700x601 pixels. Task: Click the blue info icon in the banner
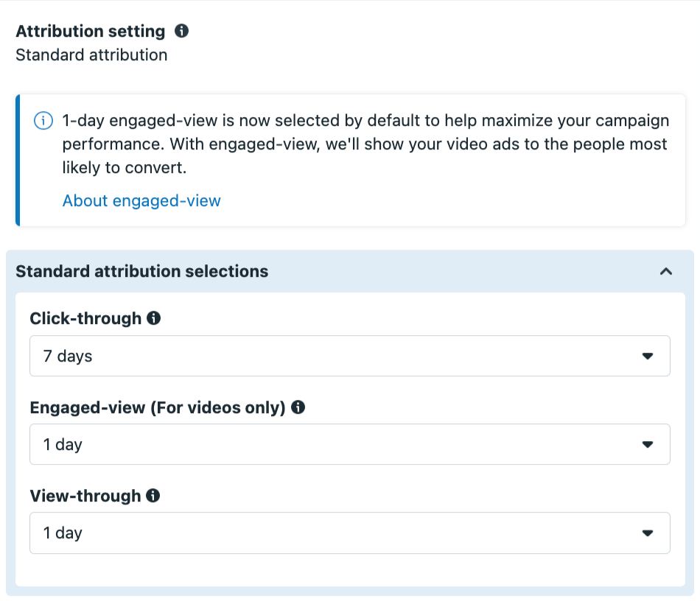[x=43, y=121]
